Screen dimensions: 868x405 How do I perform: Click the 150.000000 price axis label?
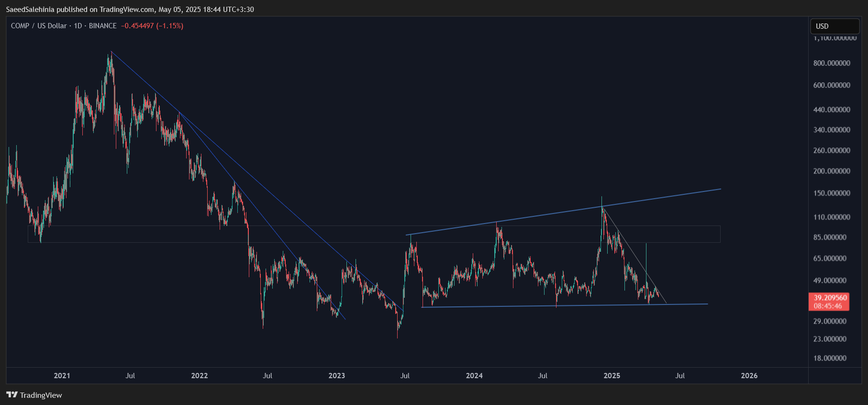click(x=832, y=193)
